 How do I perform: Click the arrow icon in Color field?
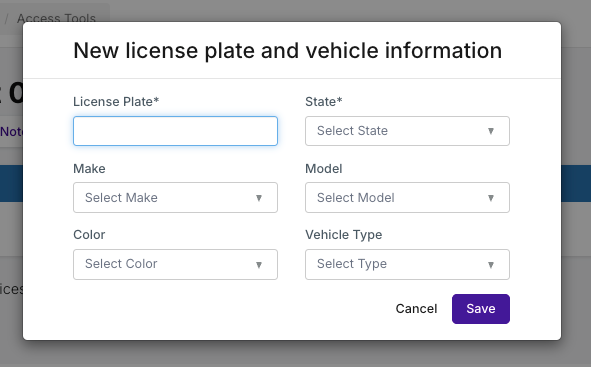click(259, 265)
